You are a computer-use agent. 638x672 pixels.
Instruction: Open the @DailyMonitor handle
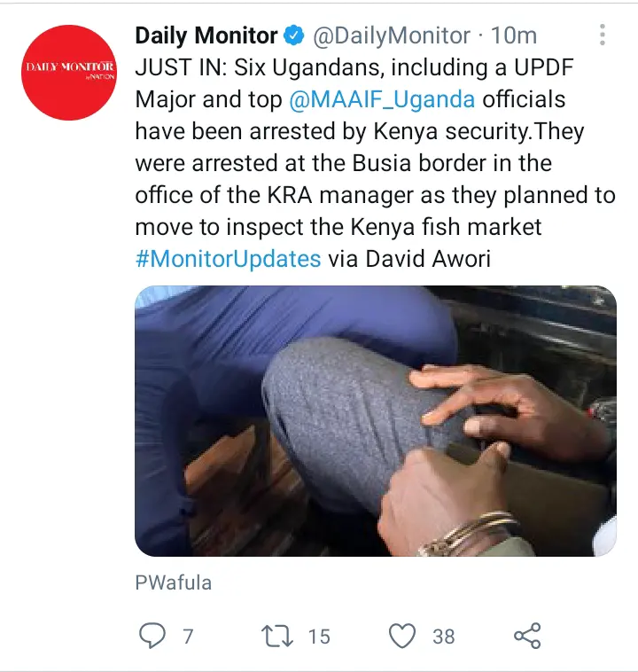coord(392,35)
